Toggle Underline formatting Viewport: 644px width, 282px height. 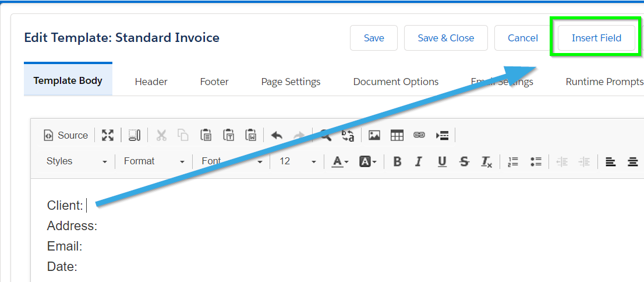click(x=442, y=161)
